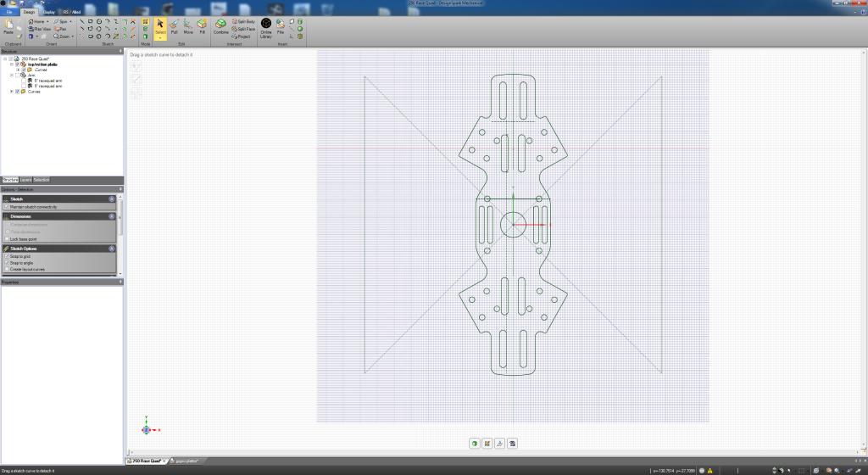Click the Pan tool
The width and height of the screenshot is (868, 475).
[x=61, y=29]
